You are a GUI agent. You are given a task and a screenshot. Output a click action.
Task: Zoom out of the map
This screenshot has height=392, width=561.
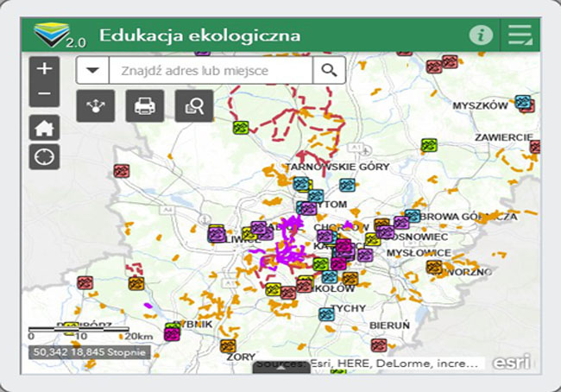(x=44, y=93)
